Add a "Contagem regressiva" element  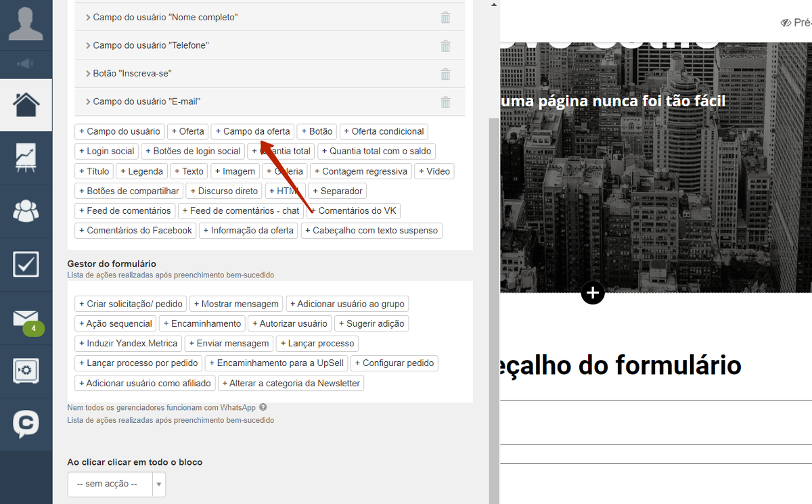[361, 171]
